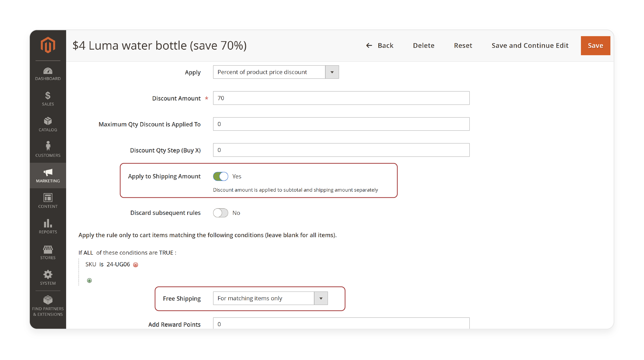The height and width of the screenshot is (360, 644).
Task: Change the TRUE condition value
Action: tap(166, 253)
